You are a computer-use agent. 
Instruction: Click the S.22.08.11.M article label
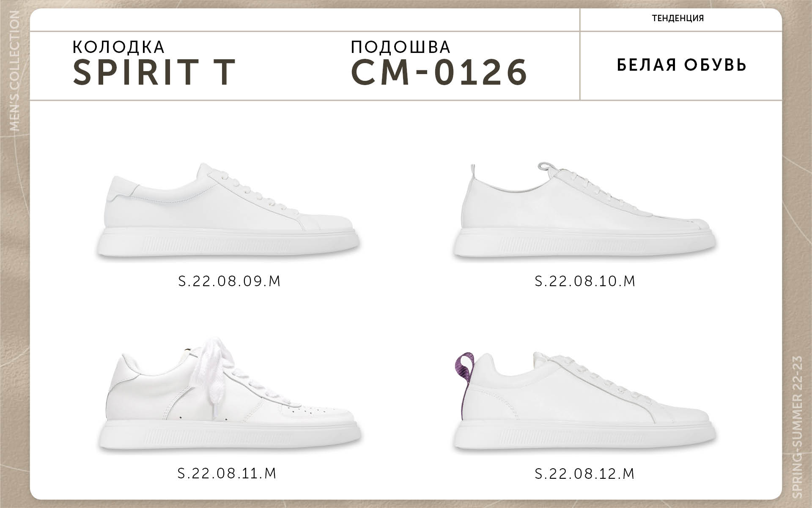pyautogui.click(x=227, y=473)
